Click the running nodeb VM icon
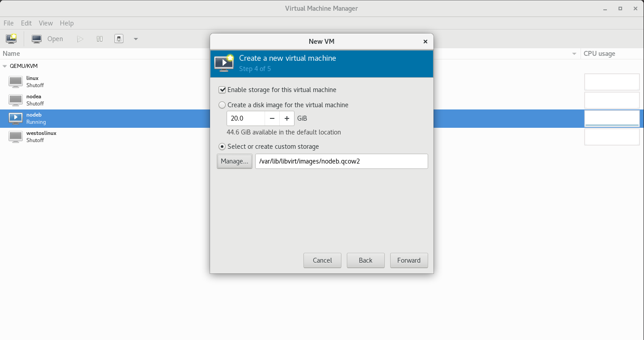The image size is (644, 340). [16, 118]
